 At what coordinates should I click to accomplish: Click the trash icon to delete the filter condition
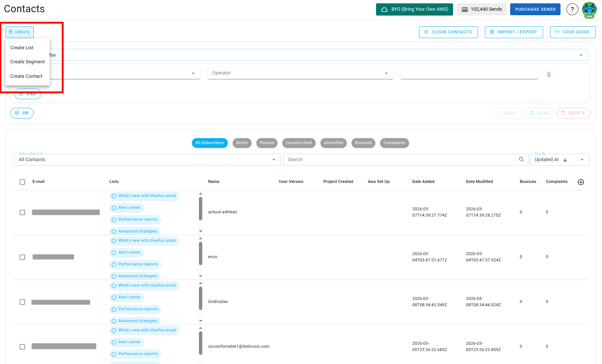click(x=549, y=74)
